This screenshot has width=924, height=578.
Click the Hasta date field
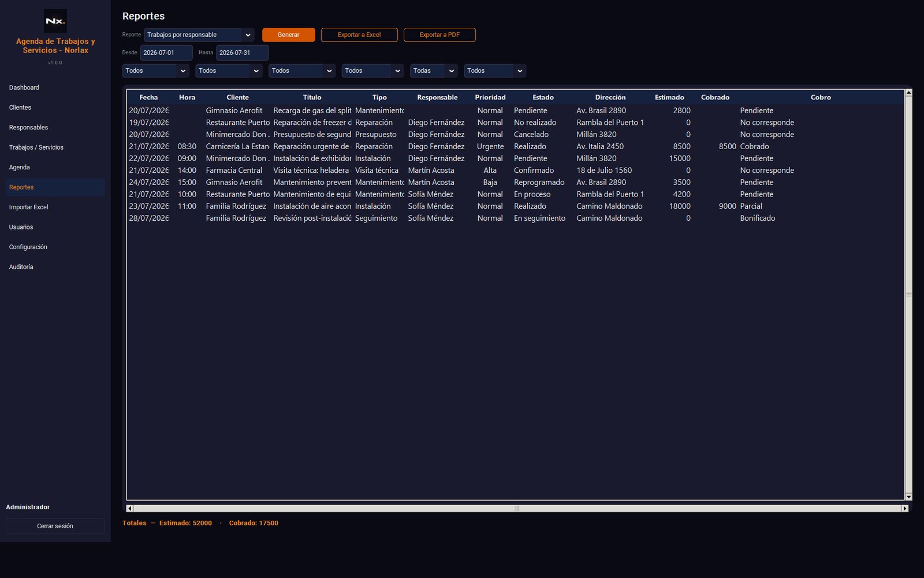pos(243,53)
